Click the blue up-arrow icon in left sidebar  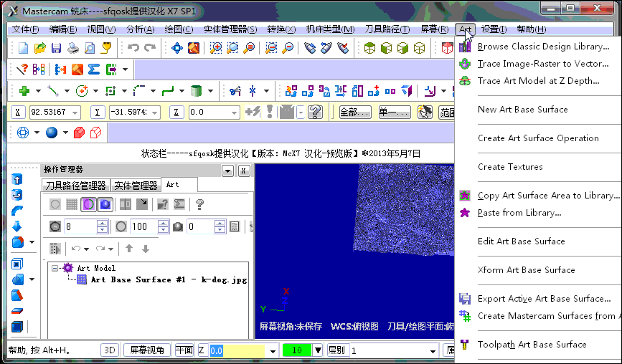tap(17, 180)
